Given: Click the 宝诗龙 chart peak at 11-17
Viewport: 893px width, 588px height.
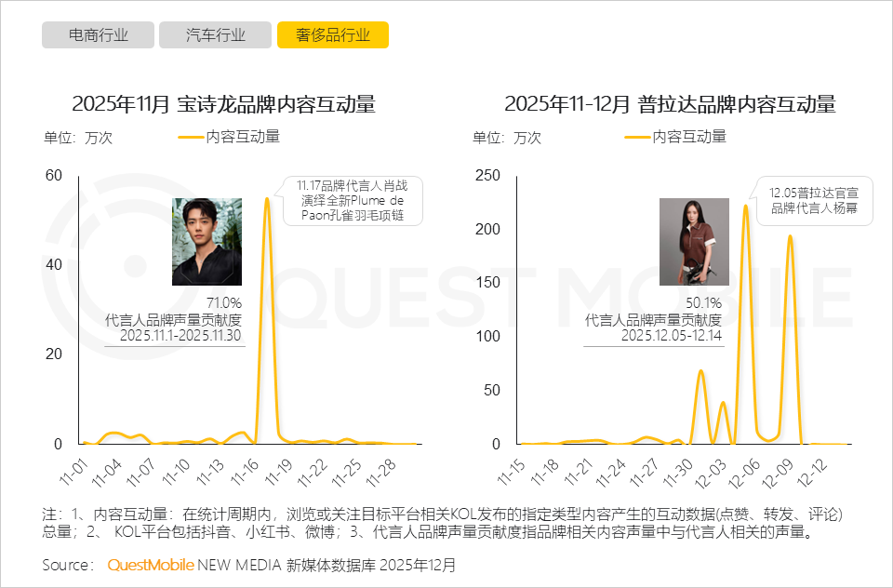Looking at the screenshot, I should pyautogui.click(x=266, y=199).
